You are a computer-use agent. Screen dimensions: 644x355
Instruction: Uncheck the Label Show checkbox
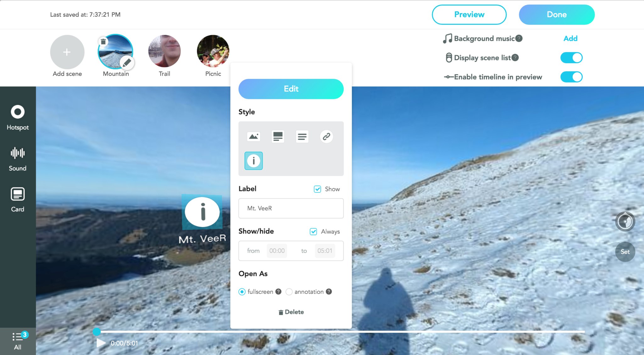coord(317,189)
